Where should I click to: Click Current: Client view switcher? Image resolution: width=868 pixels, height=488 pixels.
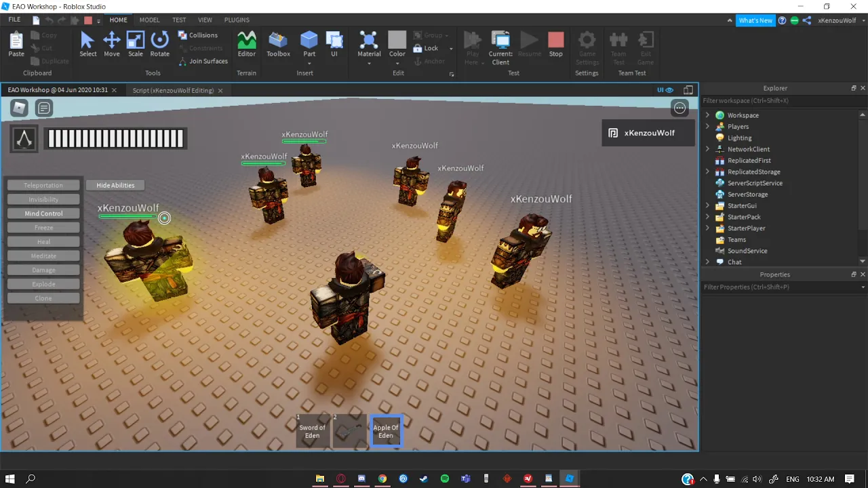[x=500, y=47]
